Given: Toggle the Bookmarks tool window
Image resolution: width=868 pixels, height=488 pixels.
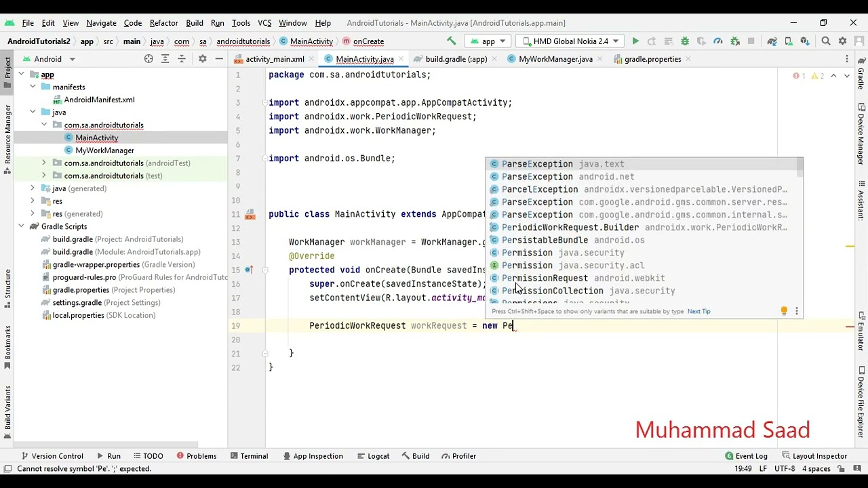Looking at the screenshot, I should 8,348.
